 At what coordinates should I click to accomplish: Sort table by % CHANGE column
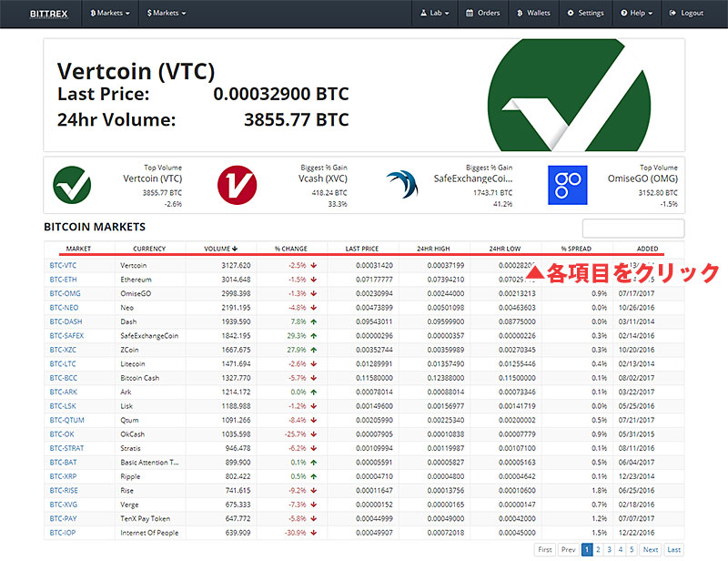point(291,249)
